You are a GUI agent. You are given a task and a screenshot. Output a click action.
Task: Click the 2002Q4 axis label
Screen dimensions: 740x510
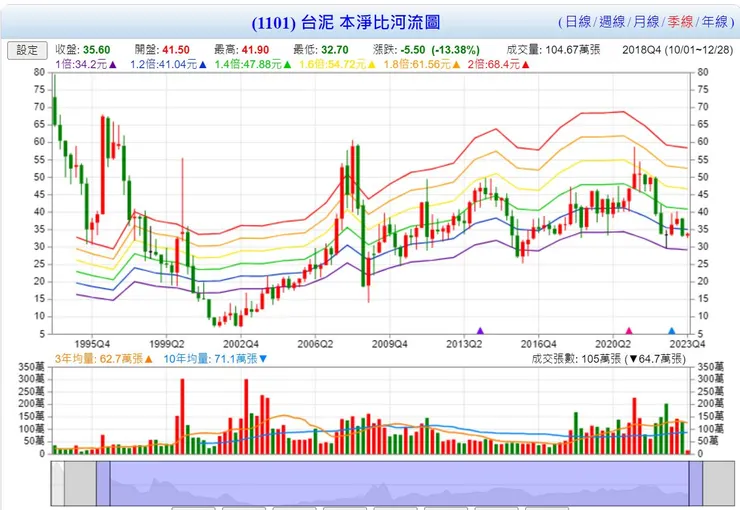pos(241,344)
